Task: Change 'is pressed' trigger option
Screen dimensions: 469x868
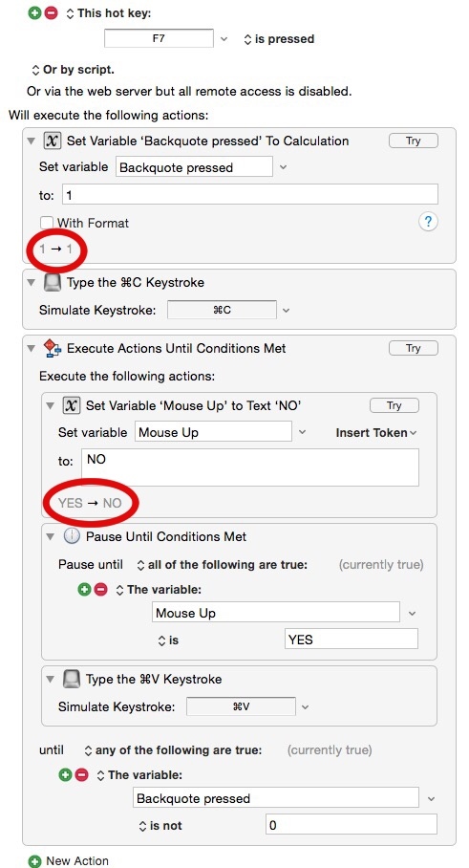Action: (279, 39)
